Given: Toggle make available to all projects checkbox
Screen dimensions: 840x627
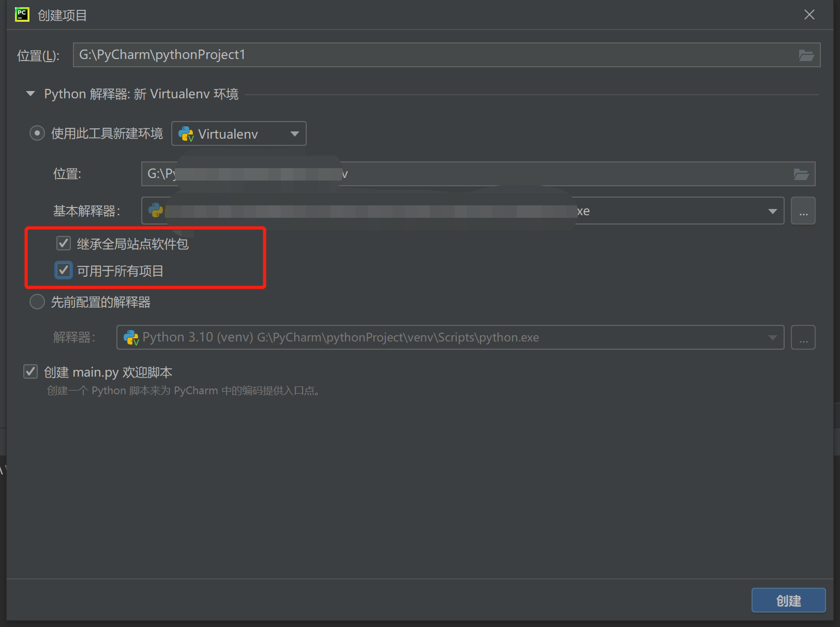Looking at the screenshot, I should (63, 270).
